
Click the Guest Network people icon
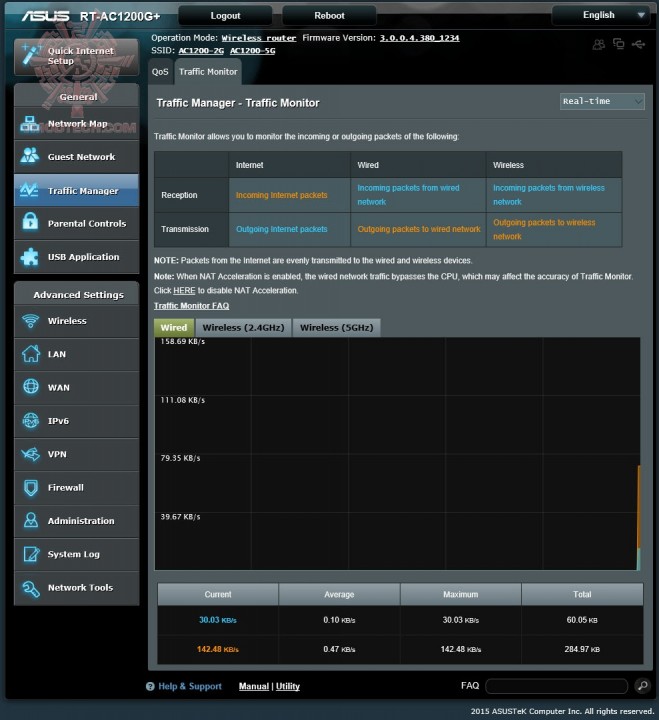click(x=30, y=156)
